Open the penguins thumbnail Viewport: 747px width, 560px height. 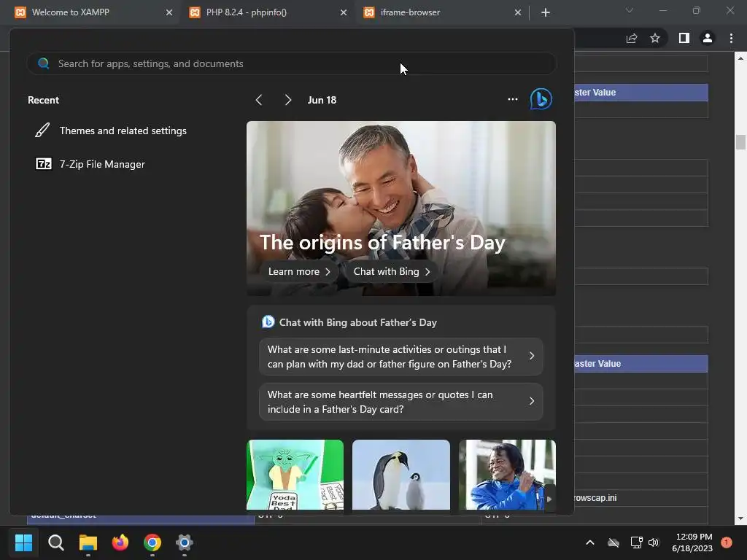pyautogui.click(x=401, y=475)
